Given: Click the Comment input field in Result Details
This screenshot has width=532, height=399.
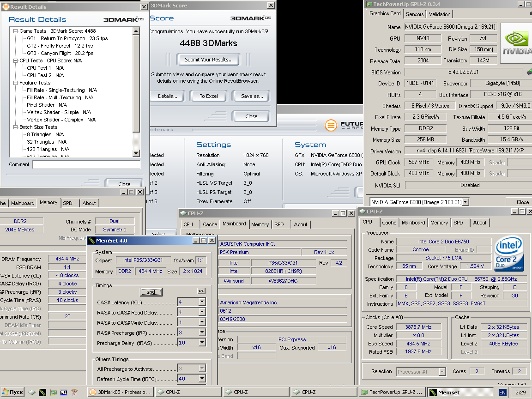Looking at the screenshot, I should click(86, 164).
